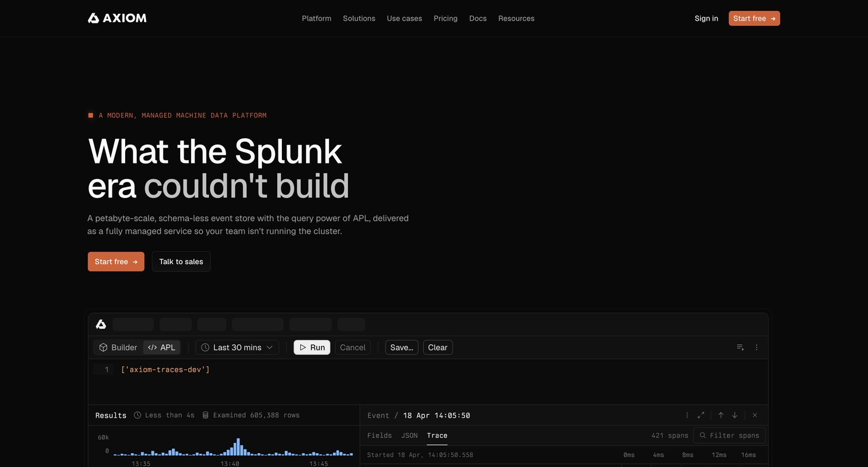The image size is (868, 467).
Task: Click the Axiom logo in the header
Action: [117, 18]
